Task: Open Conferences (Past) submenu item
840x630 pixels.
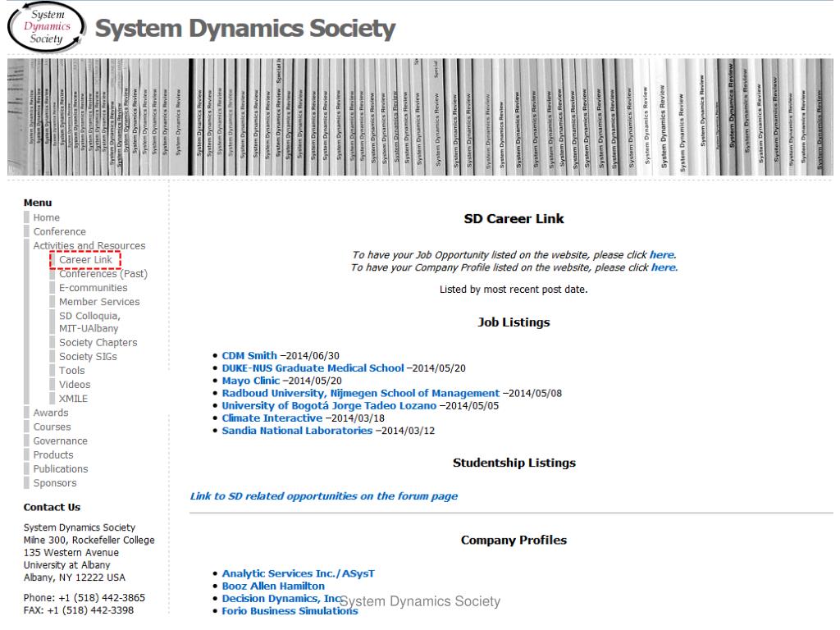Action: click(x=103, y=274)
